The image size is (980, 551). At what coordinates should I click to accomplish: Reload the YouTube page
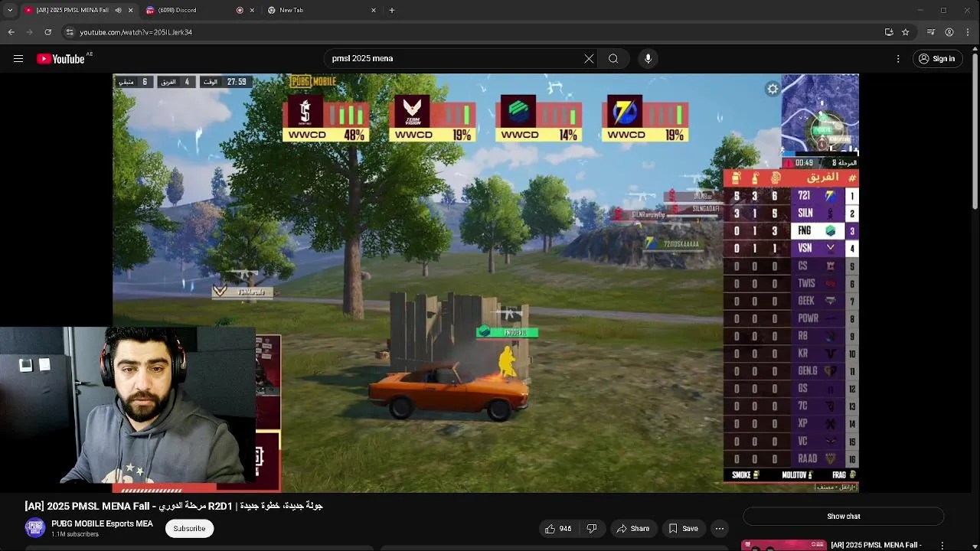47,32
